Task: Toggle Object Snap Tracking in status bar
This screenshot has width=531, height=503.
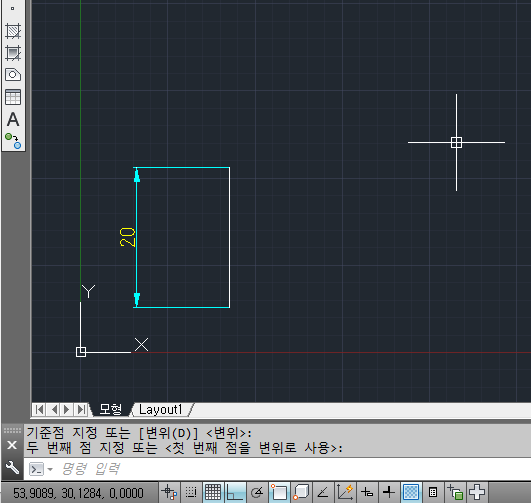Action: pos(323,492)
